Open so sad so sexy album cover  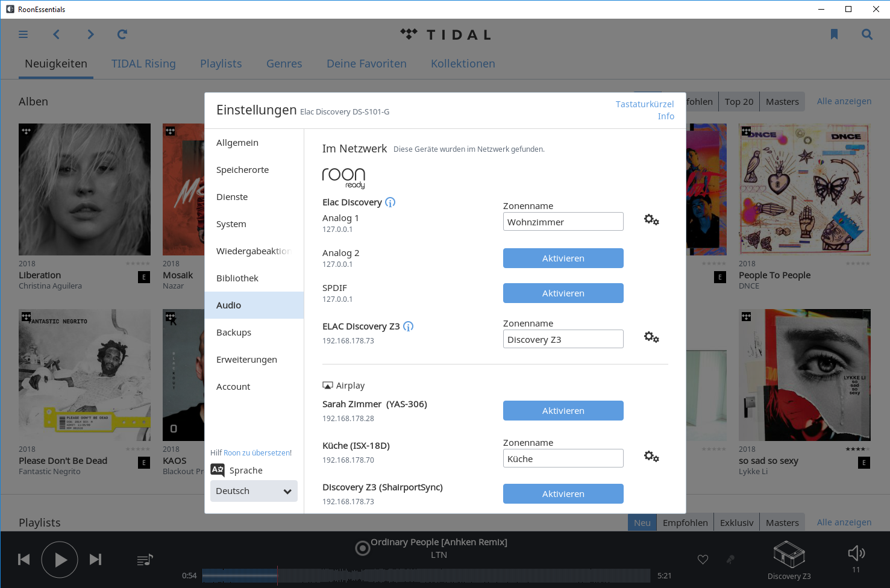click(804, 375)
